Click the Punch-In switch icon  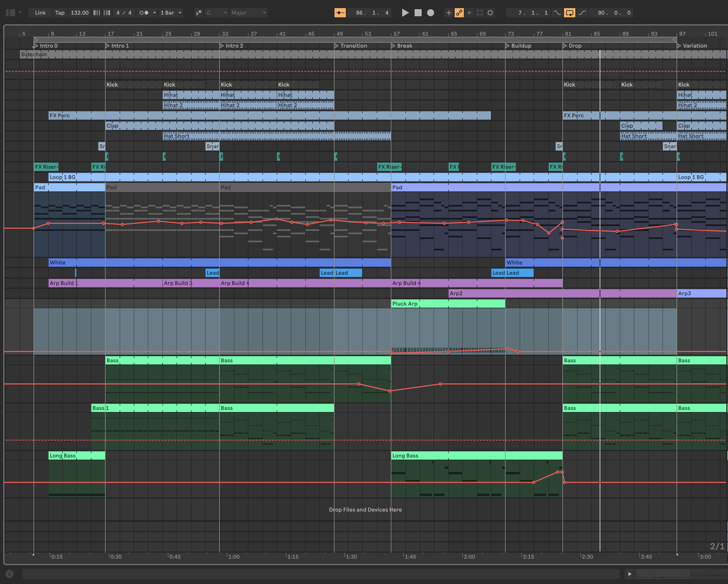(557, 13)
